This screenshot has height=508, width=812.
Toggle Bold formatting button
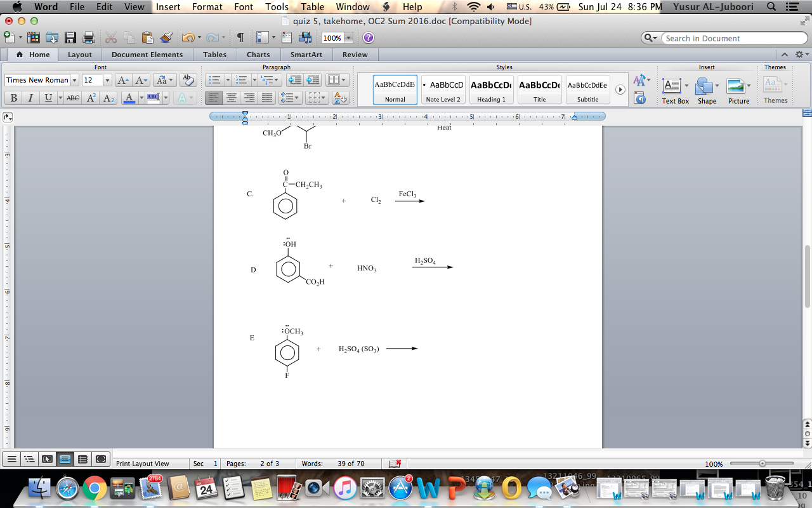coord(13,98)
